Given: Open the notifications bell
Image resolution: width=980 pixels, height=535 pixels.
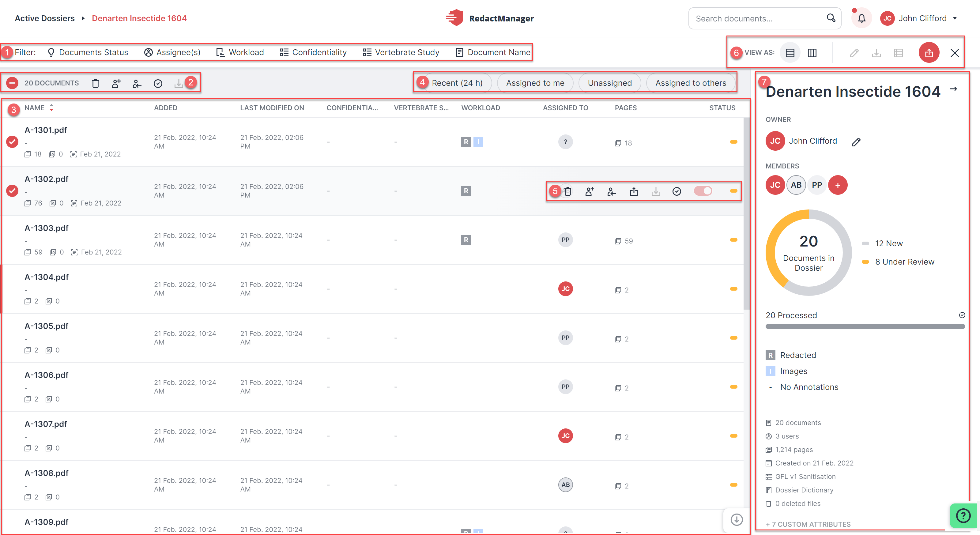Looking at the screenshot, I should tap(861, 18).
